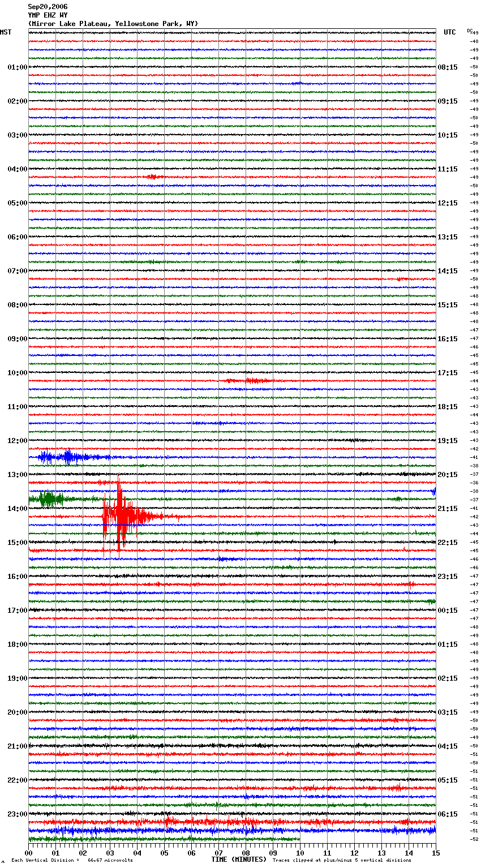Select the 14:00 MST hour label

[18, 509]
